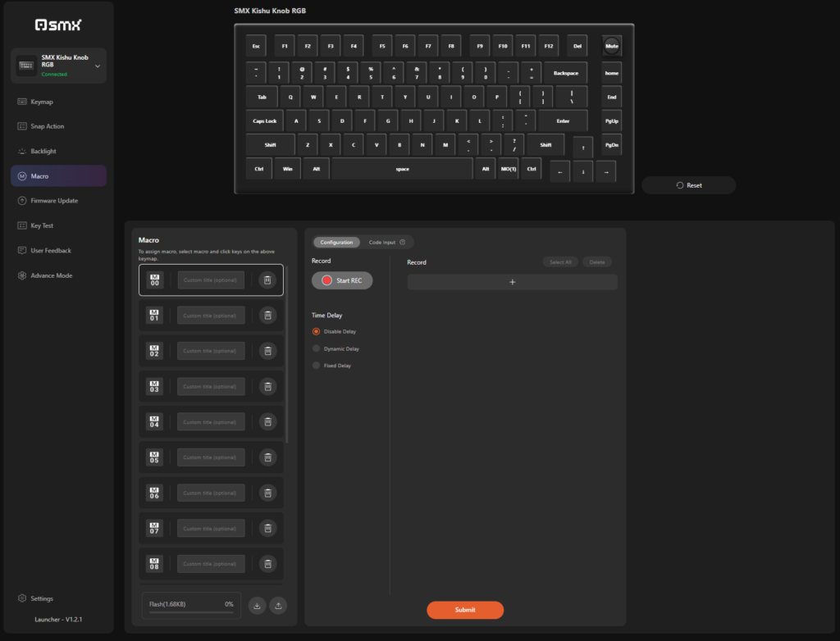Add a new record step with plus bar
The height and width of the screenshot is (641, 840).
click(x=512, y=282)
